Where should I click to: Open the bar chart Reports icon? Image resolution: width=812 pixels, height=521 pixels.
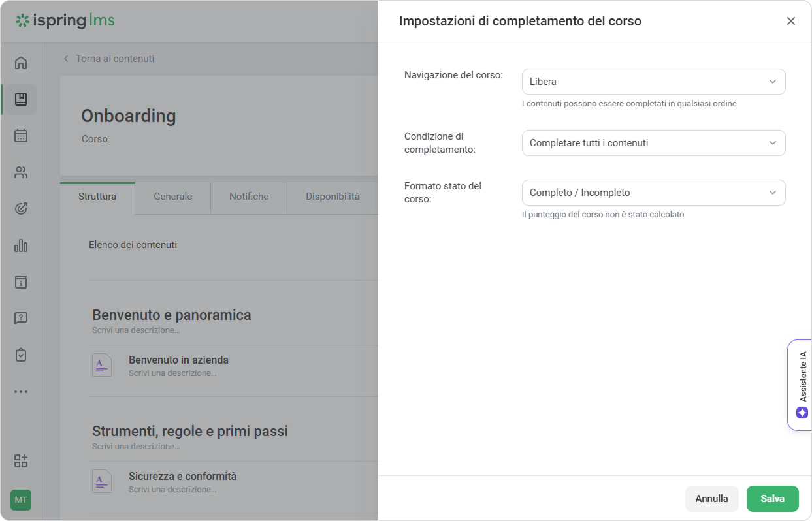pyautogui.click(x=21, y=245)
